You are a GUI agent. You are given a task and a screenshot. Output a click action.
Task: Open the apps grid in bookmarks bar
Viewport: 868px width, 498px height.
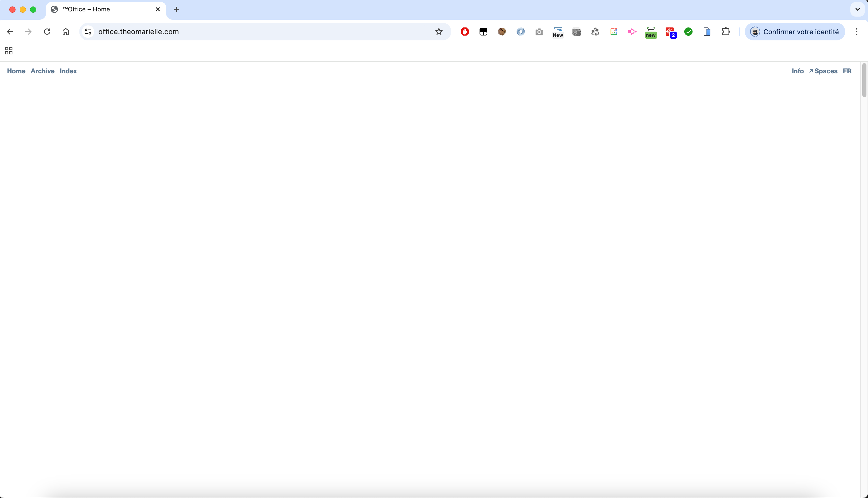click(9, 51)
